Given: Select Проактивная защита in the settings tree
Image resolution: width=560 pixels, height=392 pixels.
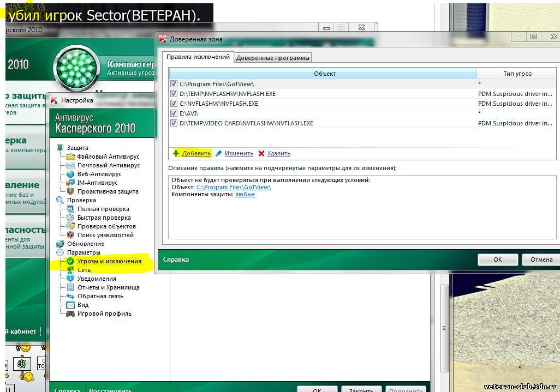Looking at the screenshot, I should point(108,191).
